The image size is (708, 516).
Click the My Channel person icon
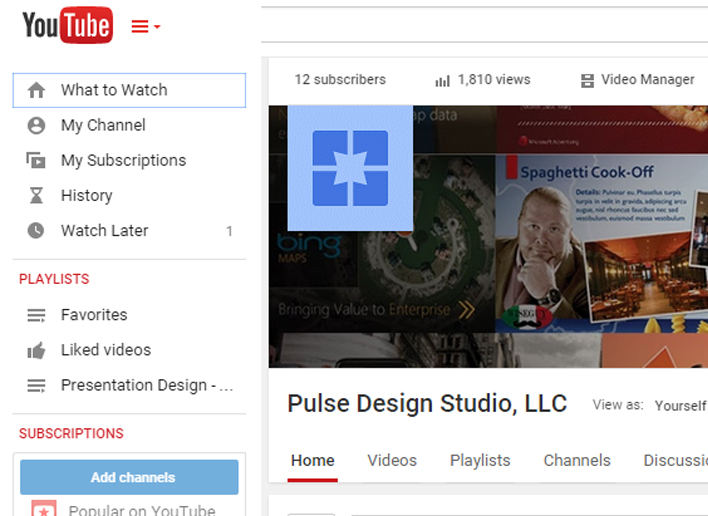(x=36, y=126)
